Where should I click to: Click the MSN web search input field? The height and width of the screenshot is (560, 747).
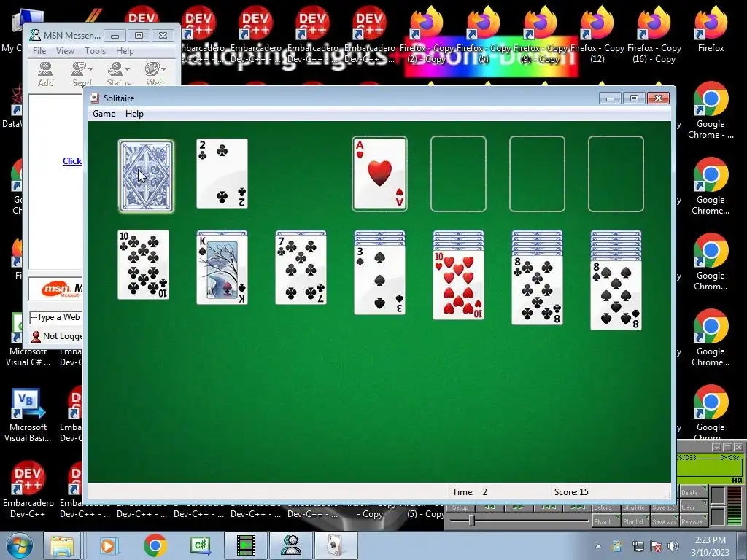[x=55, y=317]
